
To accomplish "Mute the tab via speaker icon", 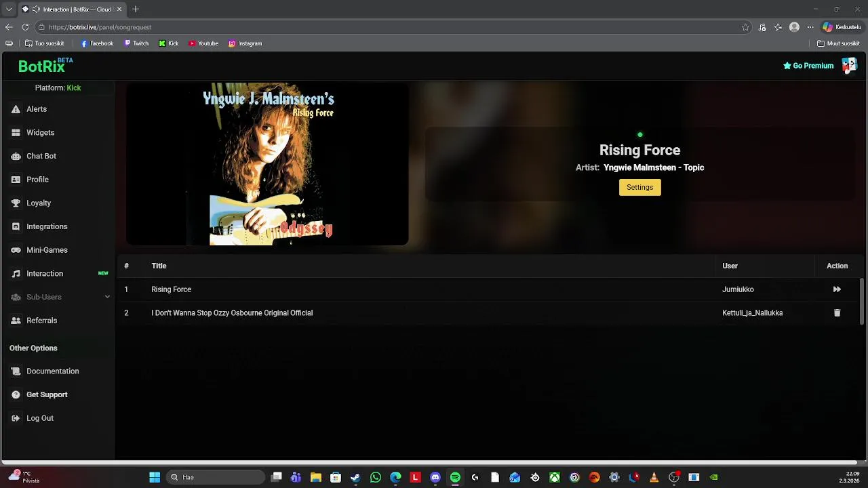I will pyautogui.click(x=36, y=9).
